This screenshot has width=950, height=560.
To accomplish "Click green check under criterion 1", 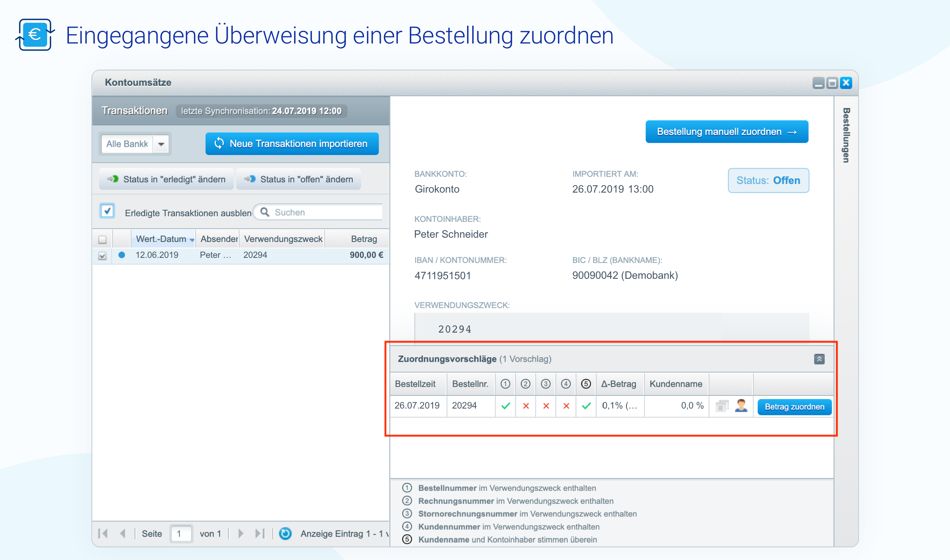I will coord(505,406).
